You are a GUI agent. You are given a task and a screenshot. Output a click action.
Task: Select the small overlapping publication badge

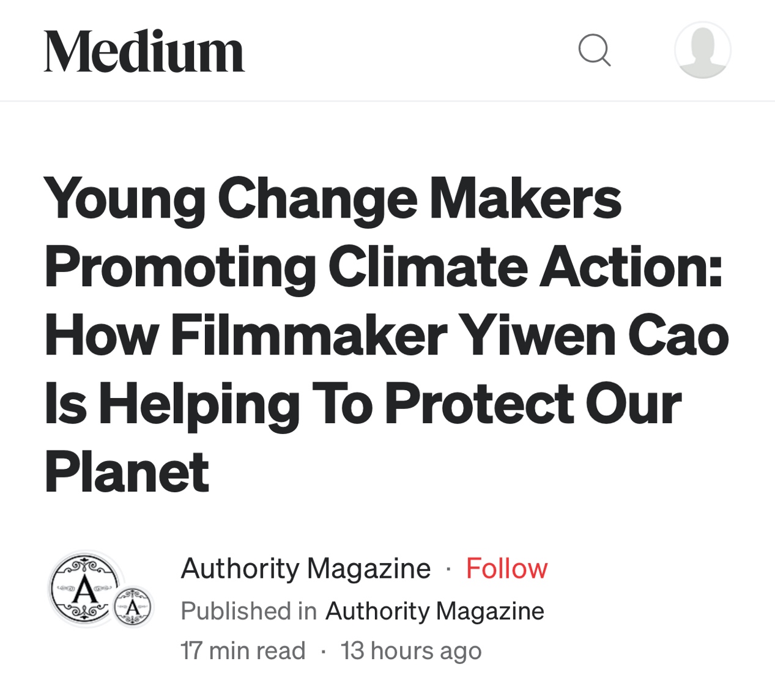pos(133,606)
